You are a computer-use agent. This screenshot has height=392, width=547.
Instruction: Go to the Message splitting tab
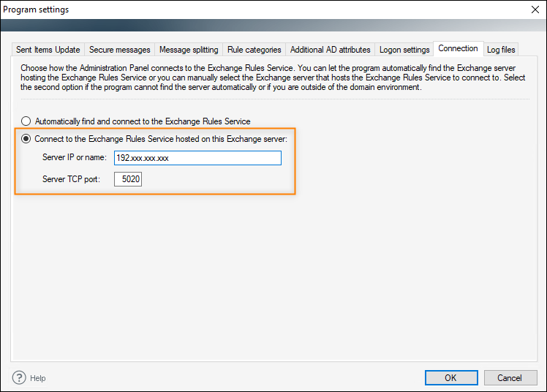[x=189, y=50]
